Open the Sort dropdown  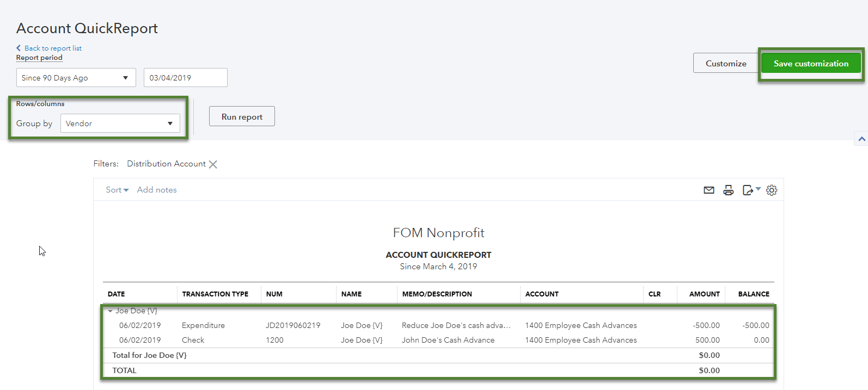tap(117, 190)
